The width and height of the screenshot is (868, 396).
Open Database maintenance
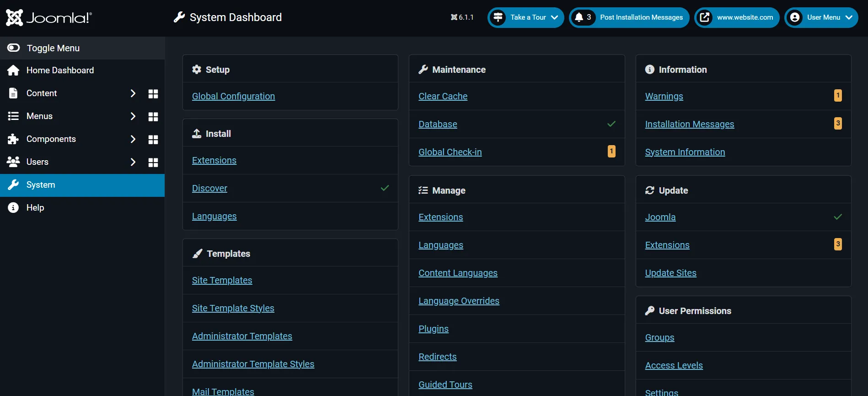point(438,124)
